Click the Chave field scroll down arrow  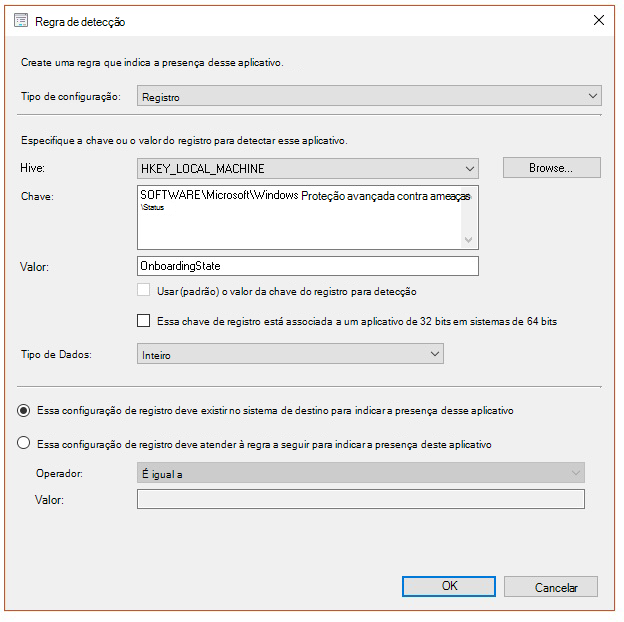(x=469, y=240)
